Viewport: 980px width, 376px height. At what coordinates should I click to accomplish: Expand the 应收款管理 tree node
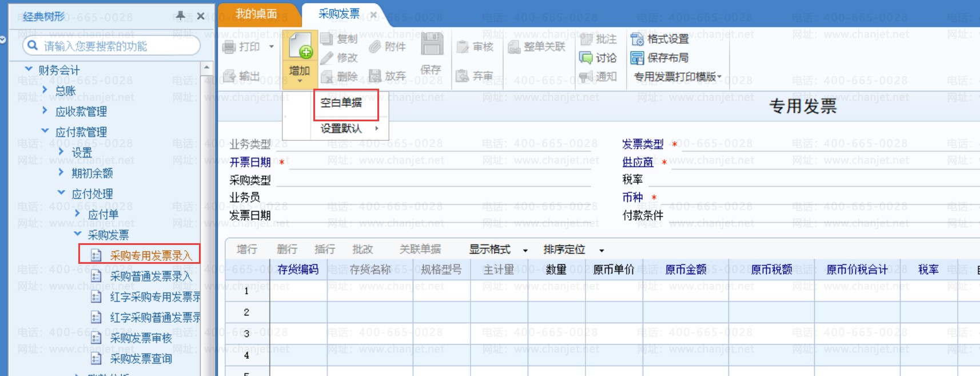45,110
